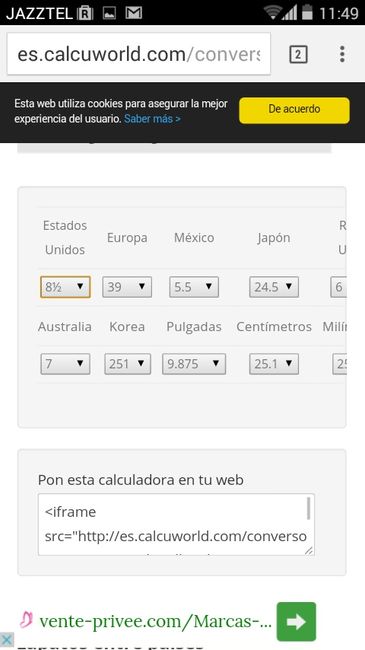The image size is (365, 650).
Task: Open the Chrome three-dot overflow menu
Action: (342, 54)
